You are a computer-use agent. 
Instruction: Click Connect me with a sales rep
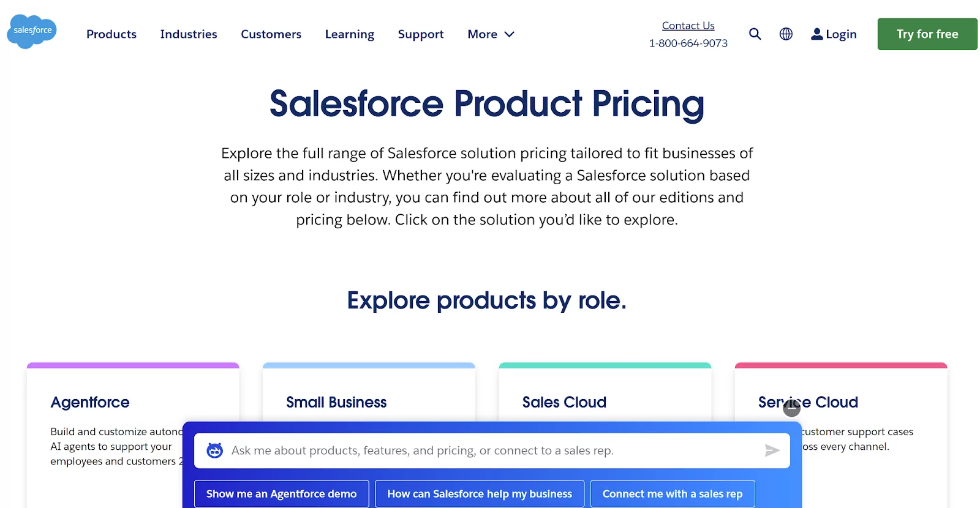(672, 494)
